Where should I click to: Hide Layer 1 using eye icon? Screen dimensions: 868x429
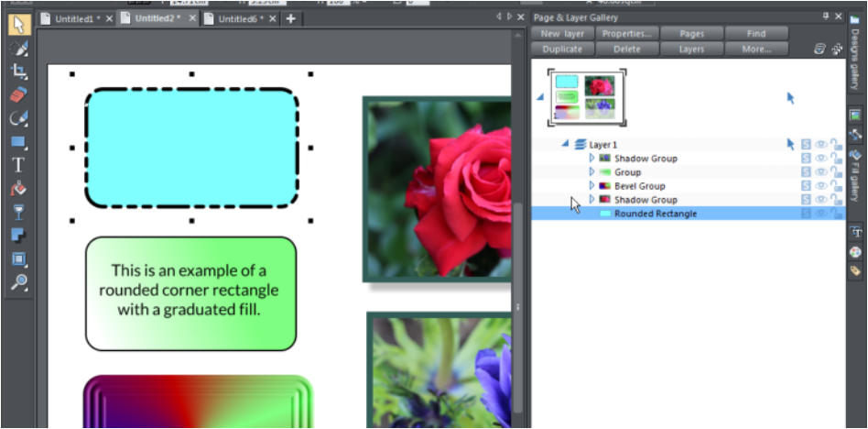[x=821, y=145]
